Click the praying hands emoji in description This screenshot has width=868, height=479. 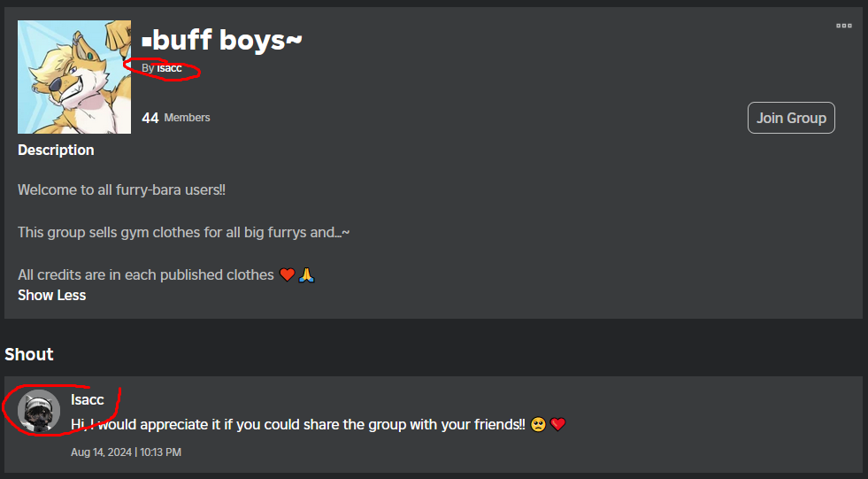click(306, 274)
